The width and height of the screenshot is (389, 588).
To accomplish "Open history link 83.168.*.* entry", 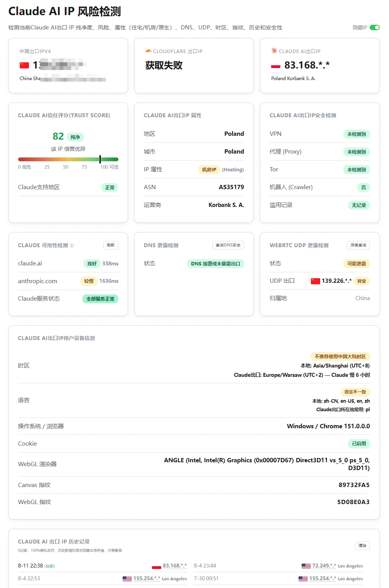I will click(175, 566).
